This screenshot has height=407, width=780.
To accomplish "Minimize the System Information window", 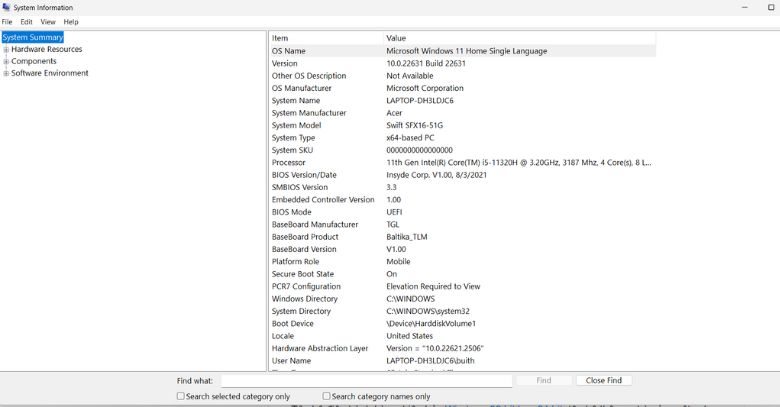I will (745, 7).
